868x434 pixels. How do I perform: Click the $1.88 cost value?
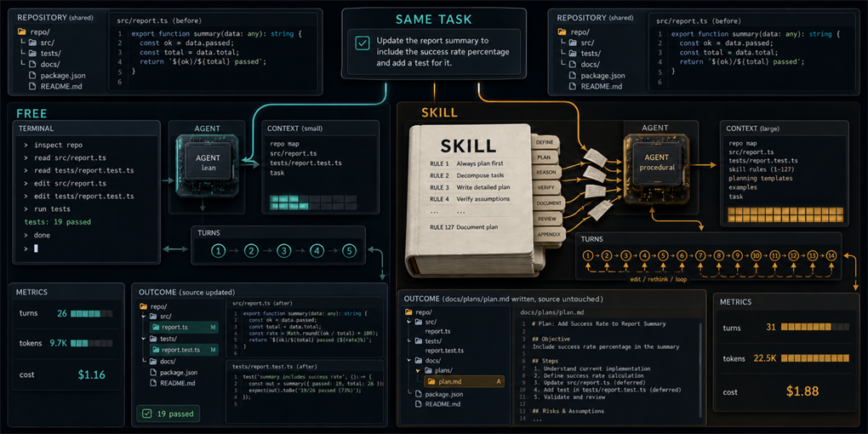[804, 391]
